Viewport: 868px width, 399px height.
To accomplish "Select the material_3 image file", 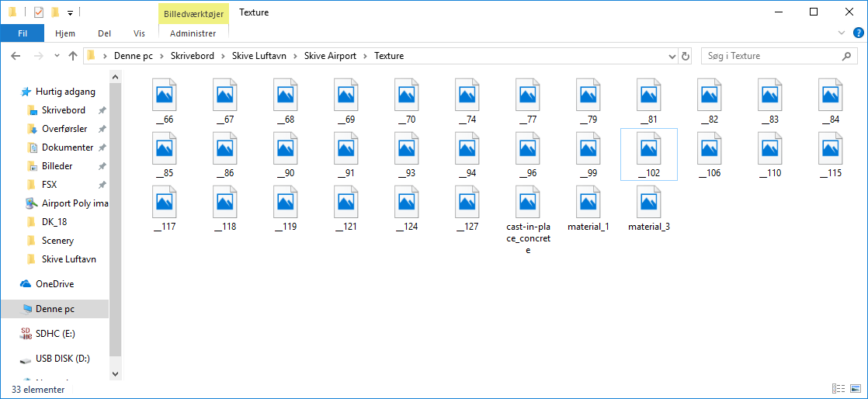I will [649, 209].
